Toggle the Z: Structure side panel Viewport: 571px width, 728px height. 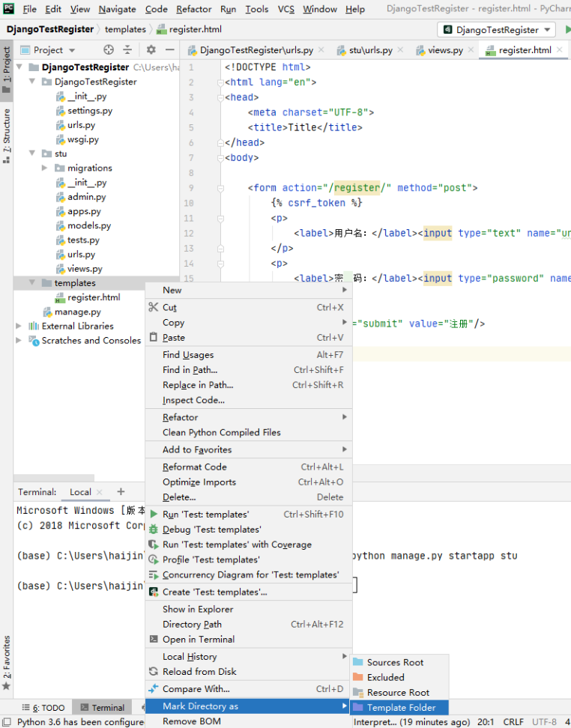(7, 130)
